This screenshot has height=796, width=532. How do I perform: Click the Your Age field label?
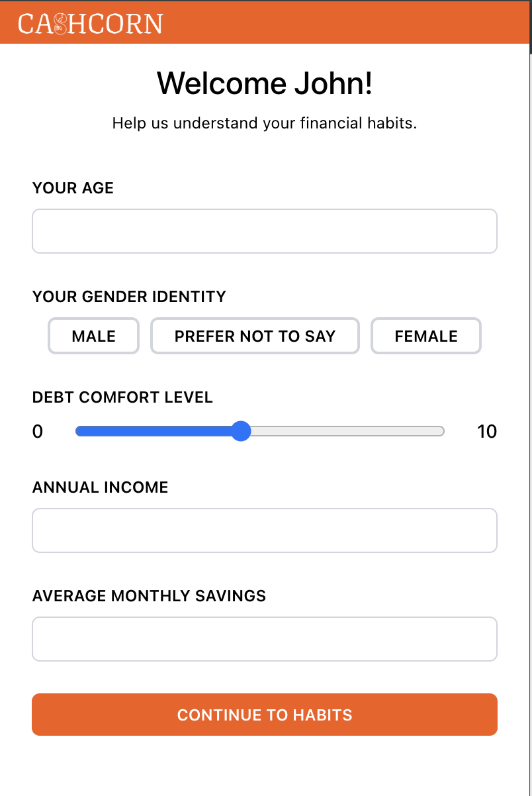pyautogui.click(x=73, y=188)
